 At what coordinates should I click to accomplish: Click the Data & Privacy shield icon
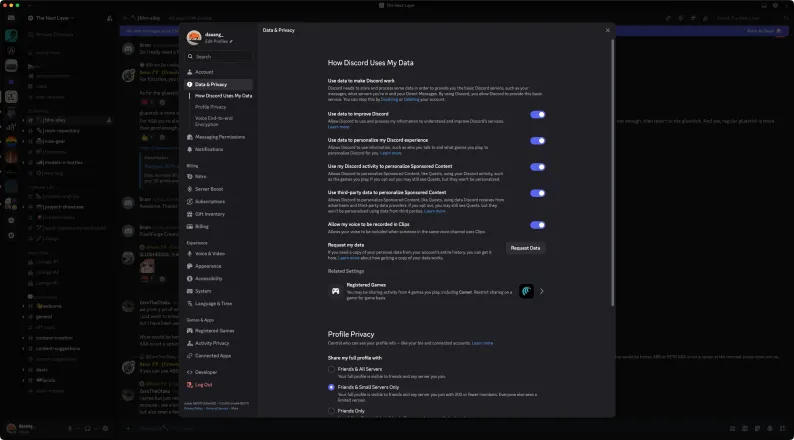point(190,85)
